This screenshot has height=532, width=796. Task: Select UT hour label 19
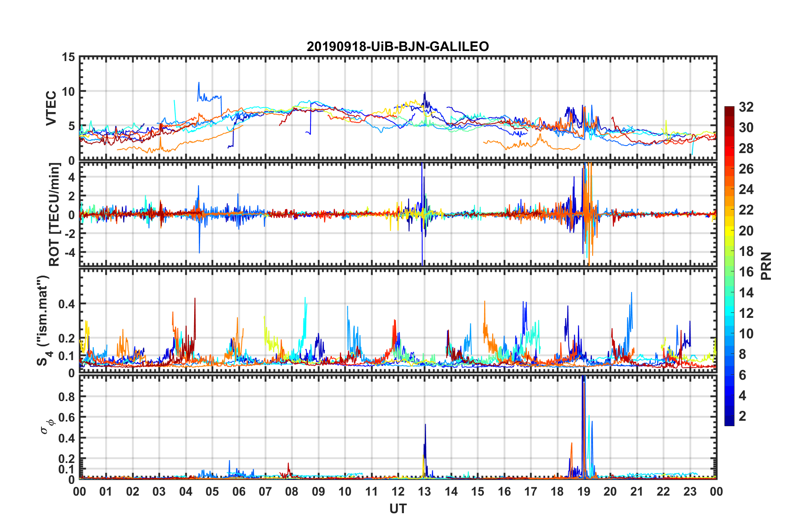(584, 491)
